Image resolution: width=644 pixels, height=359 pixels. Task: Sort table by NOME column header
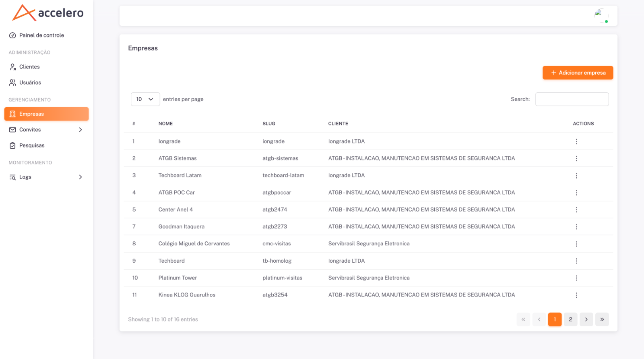coord(165,124)
